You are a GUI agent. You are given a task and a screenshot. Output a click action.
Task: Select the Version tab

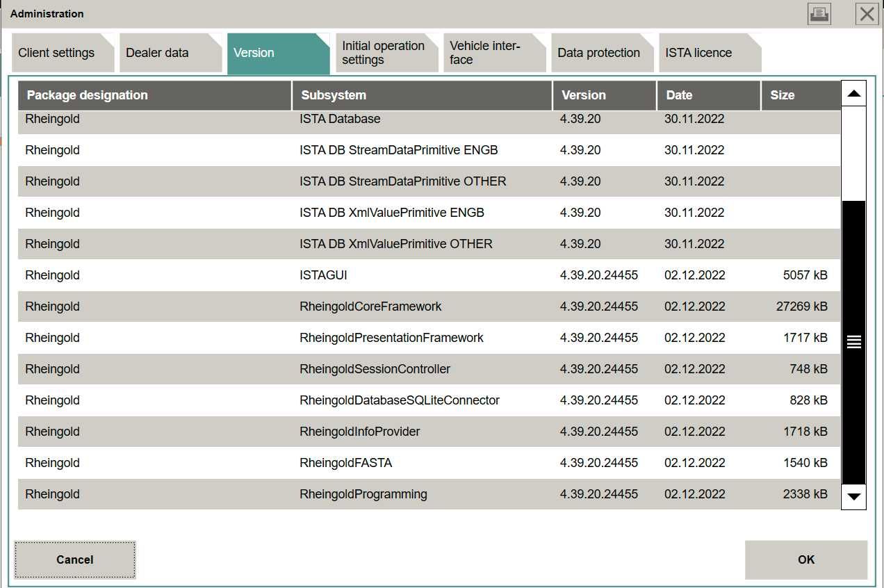(278, 53)
